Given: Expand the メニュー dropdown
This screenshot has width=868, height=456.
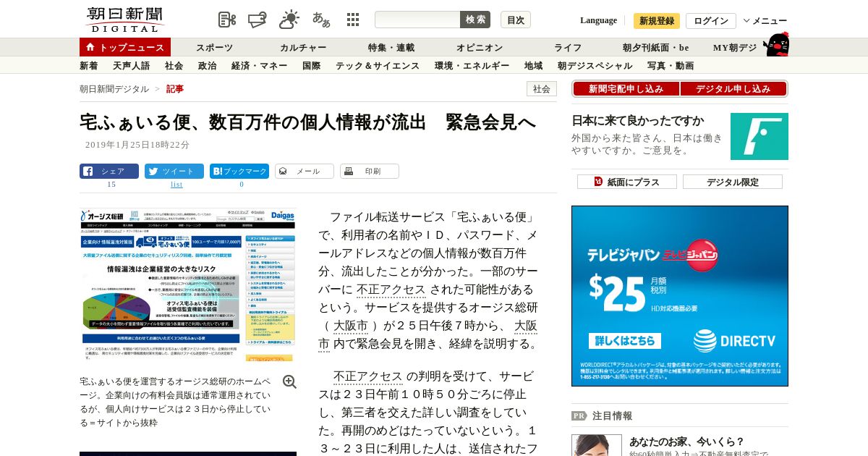Looking at the screenshot, I should pyautogui.click(x=765, y=21).
